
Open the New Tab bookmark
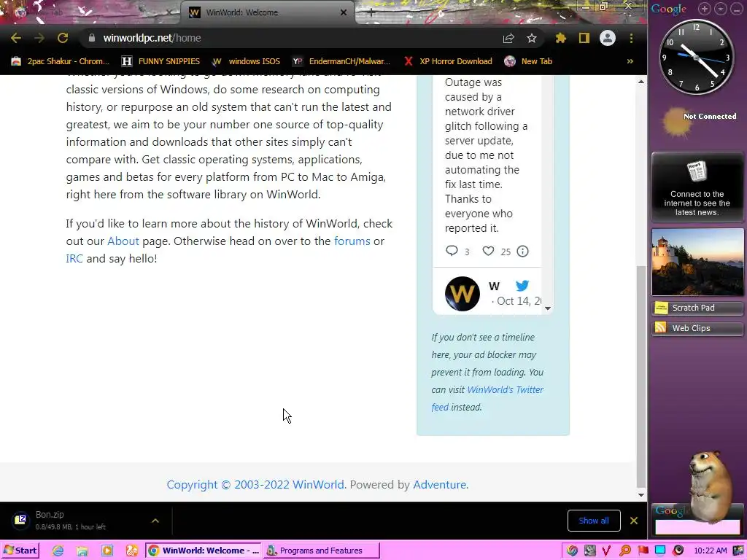(528, 61)
